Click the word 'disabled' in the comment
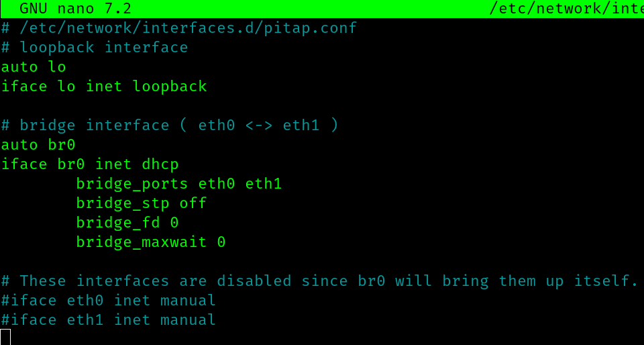The height and width of the screenshot is (345, 644). tap(254, 281)
